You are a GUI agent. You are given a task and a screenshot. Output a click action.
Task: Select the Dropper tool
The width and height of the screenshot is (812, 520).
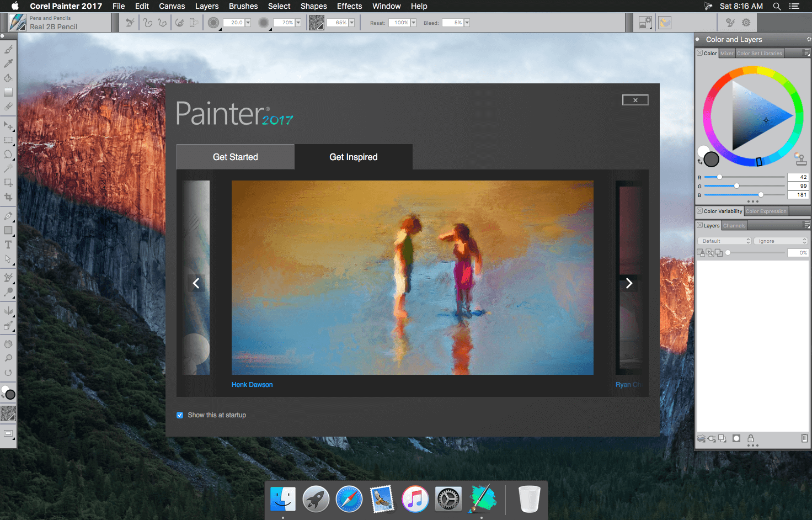[x=8, y=64]
